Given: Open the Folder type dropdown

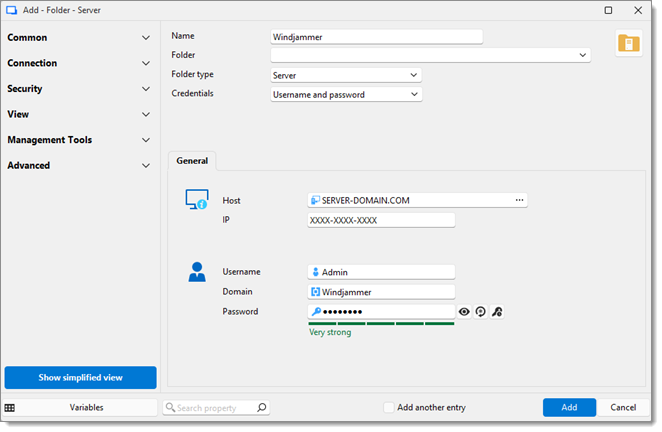Looking at the screenshot, I should pyautogui.click(x=346, y=75).
